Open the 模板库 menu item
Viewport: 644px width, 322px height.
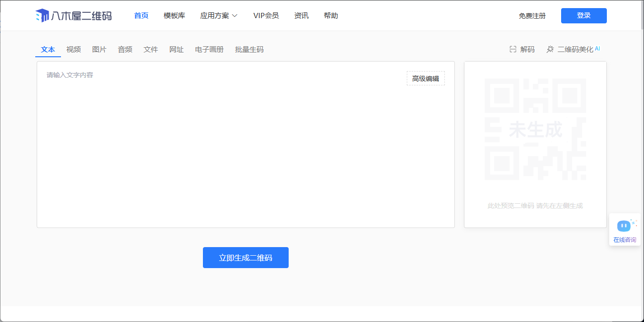(x=174, y=16)
